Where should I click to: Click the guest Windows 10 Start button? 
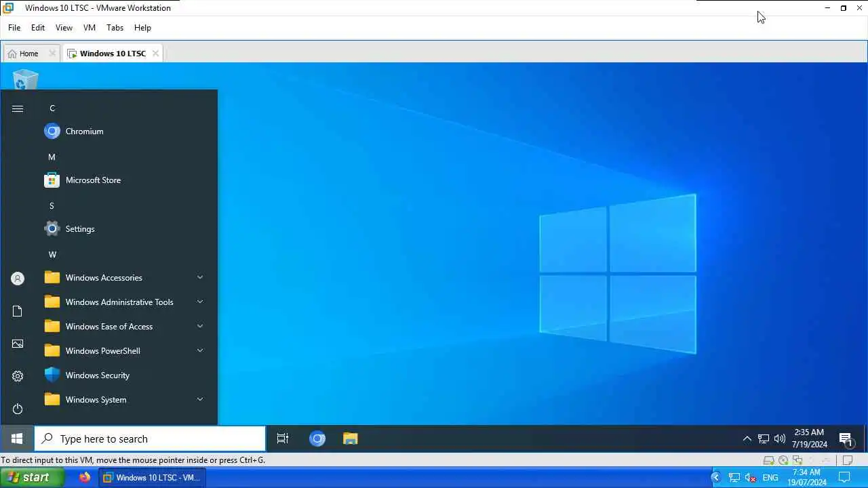[x=17, y=439]
